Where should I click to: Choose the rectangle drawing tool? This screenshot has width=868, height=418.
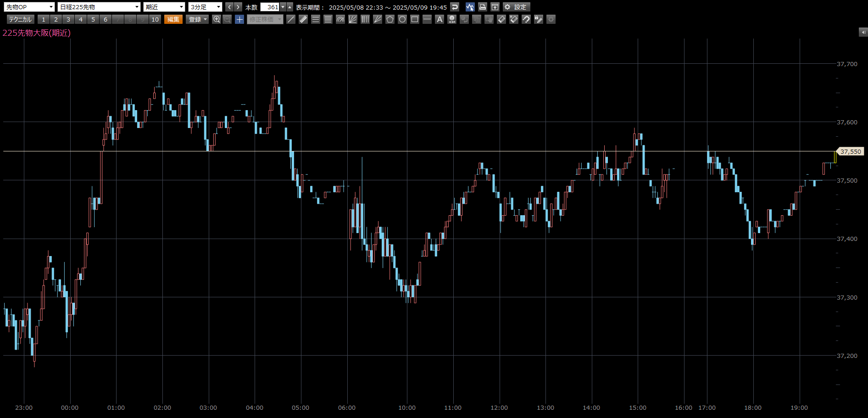[415, 19]
